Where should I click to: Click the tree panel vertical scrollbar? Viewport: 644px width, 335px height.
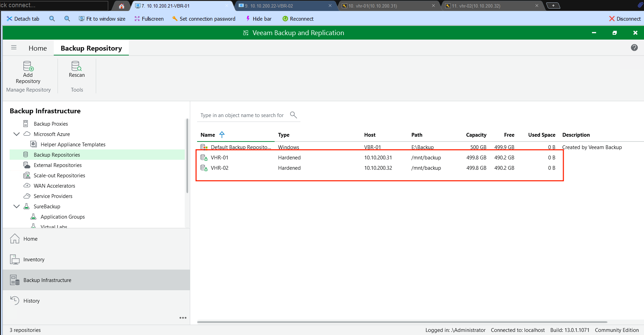(x=187, y=156)
